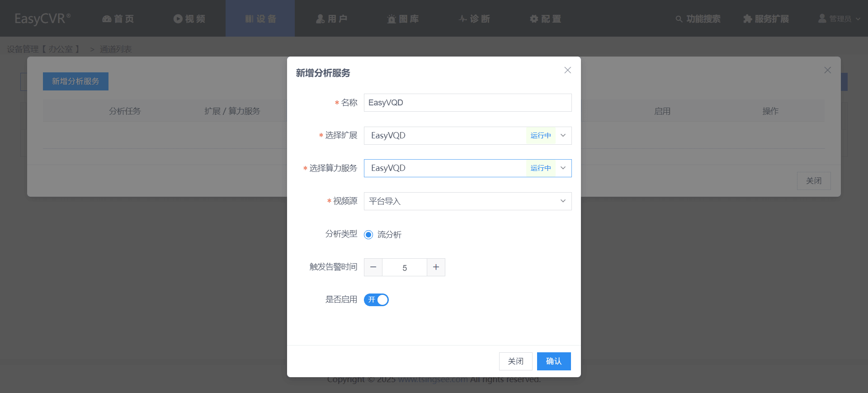Open 服务扩展 puzzle-piece extension icon
868x393 pixels.
[x=748, y=19]
